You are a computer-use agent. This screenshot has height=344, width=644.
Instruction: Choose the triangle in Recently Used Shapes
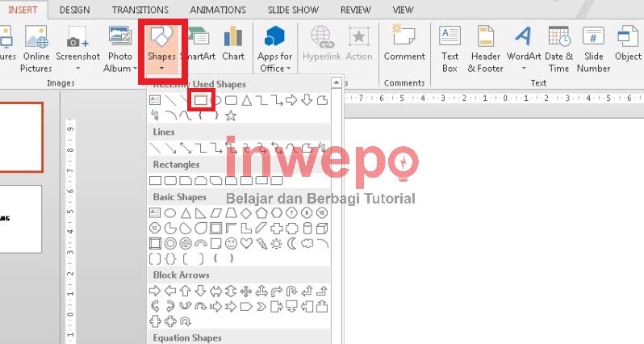click(246, 100)
